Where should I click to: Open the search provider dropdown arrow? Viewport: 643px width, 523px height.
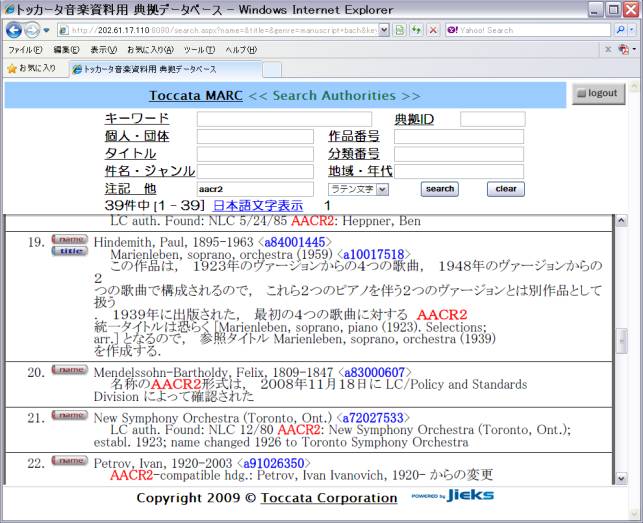click(x=632, y=30)
